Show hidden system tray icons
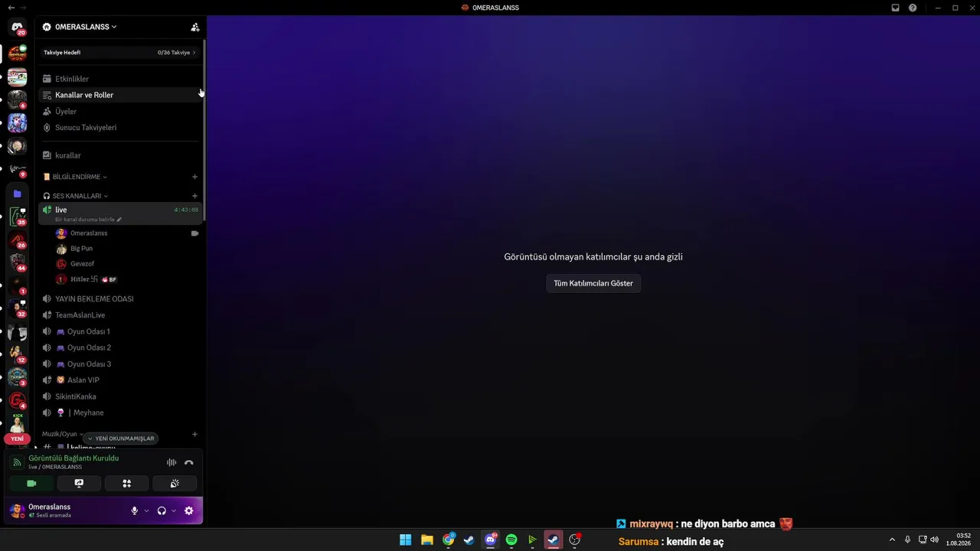The image size is (980, 551). point(892,540)
